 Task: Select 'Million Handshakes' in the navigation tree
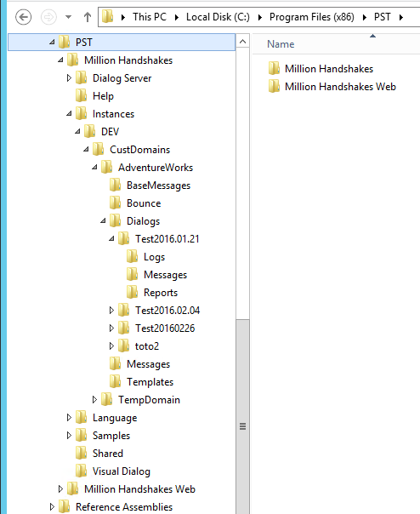click(x=128, y=60)
